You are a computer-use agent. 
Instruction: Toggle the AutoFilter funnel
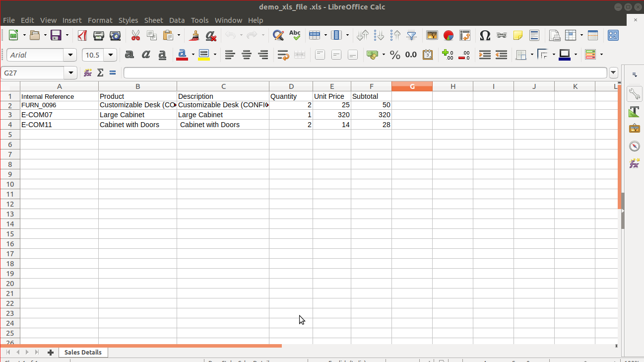412,35
